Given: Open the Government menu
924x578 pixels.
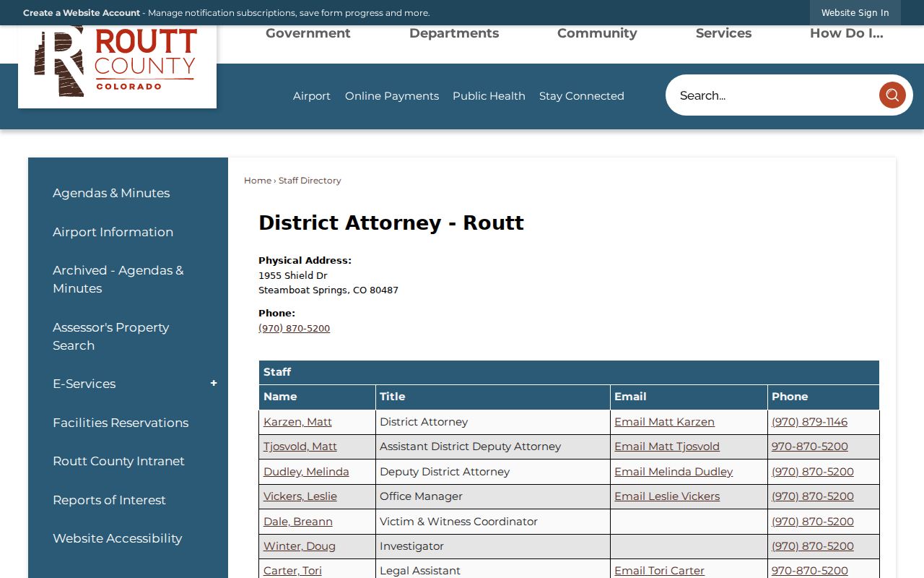Looking at the screenshot, I should coord(308,33).
